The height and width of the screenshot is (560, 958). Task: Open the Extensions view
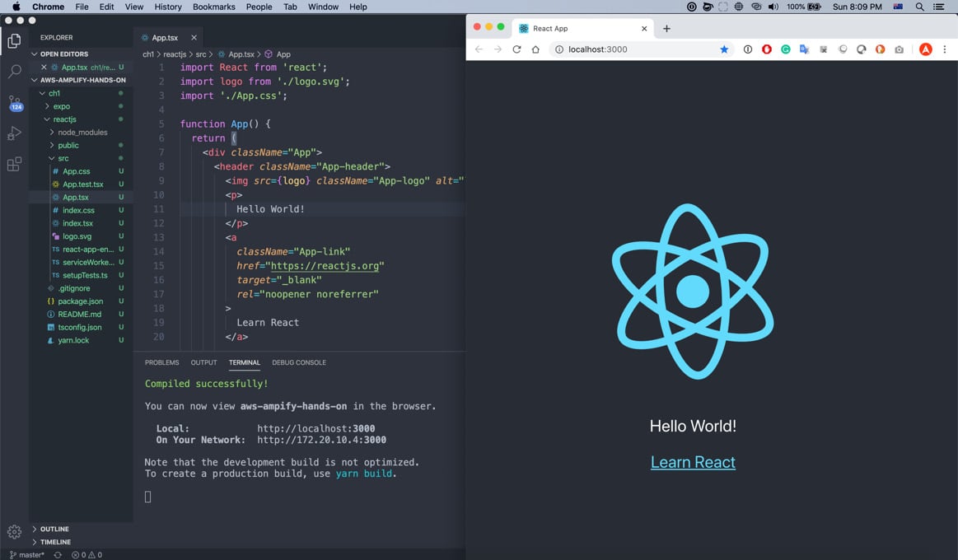[14, 164]
